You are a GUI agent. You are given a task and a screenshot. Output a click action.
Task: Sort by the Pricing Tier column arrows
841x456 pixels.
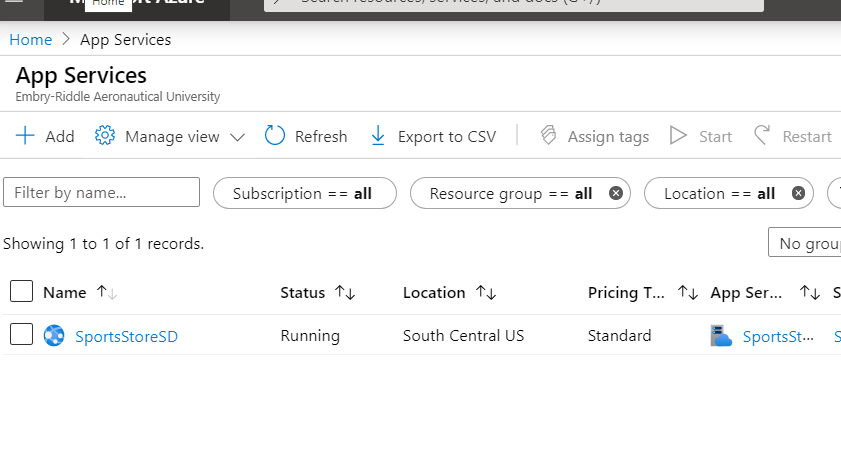click(x=688, y=292)
